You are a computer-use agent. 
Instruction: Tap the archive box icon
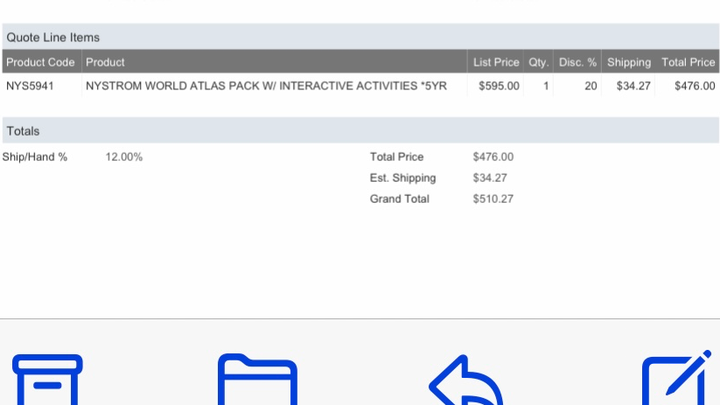(x=48, y=379)
